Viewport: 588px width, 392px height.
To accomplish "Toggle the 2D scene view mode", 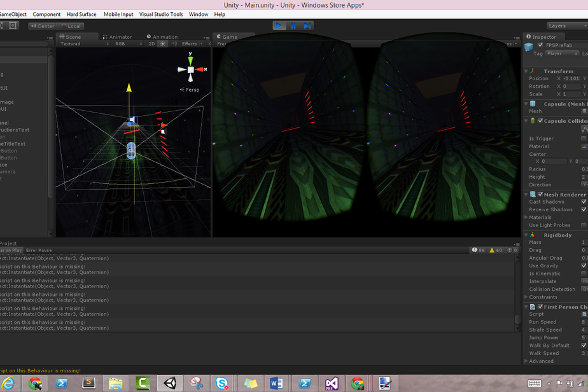I will (151, 44).
